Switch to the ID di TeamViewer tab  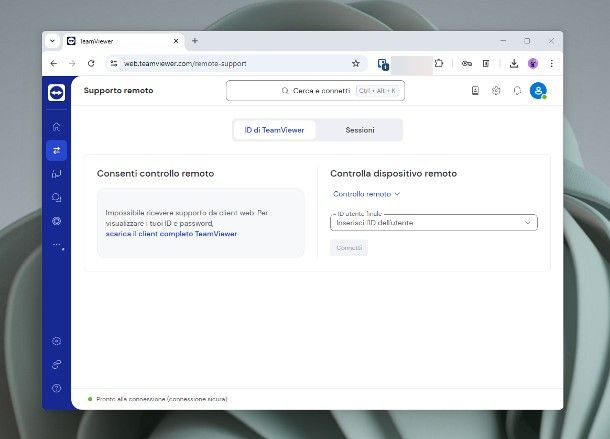pos(274,130)
